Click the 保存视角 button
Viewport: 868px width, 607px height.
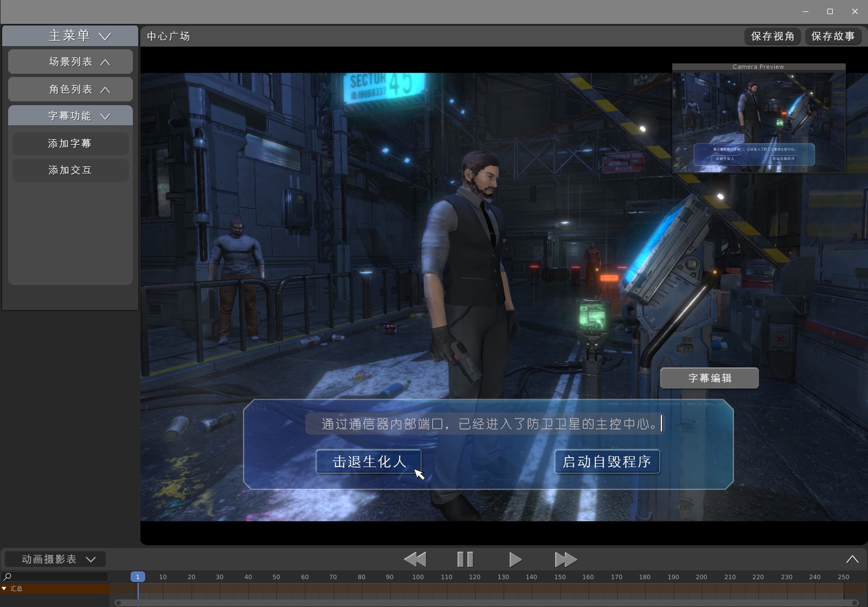coord(773,36)
